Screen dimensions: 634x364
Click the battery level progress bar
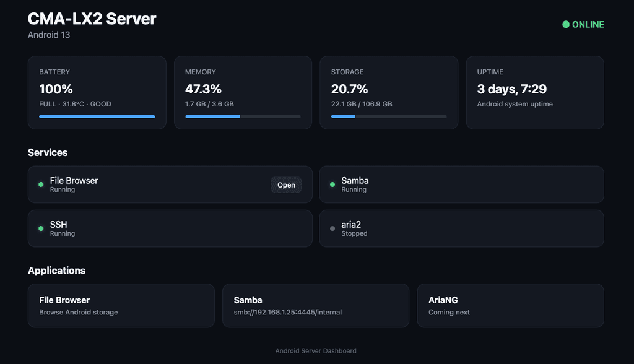pos(97,116)
